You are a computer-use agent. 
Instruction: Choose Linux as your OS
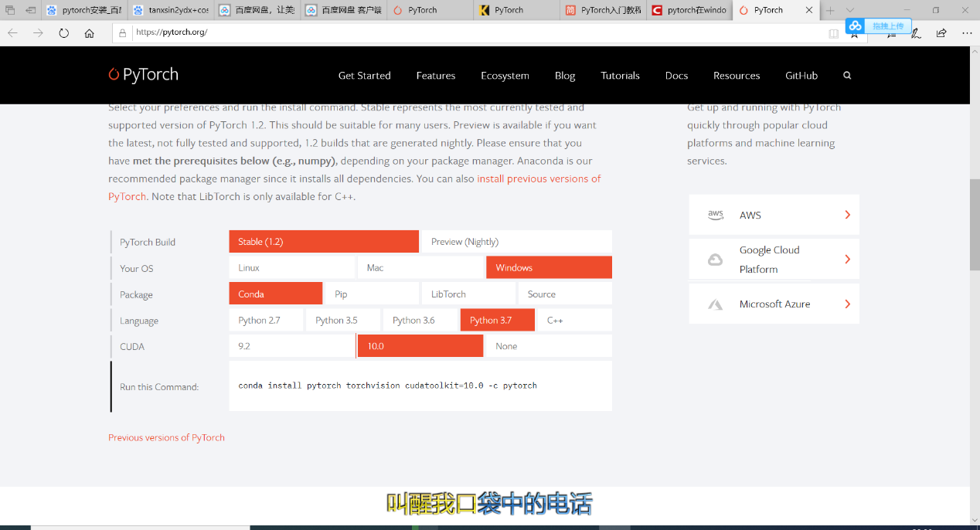pos(291,267)
